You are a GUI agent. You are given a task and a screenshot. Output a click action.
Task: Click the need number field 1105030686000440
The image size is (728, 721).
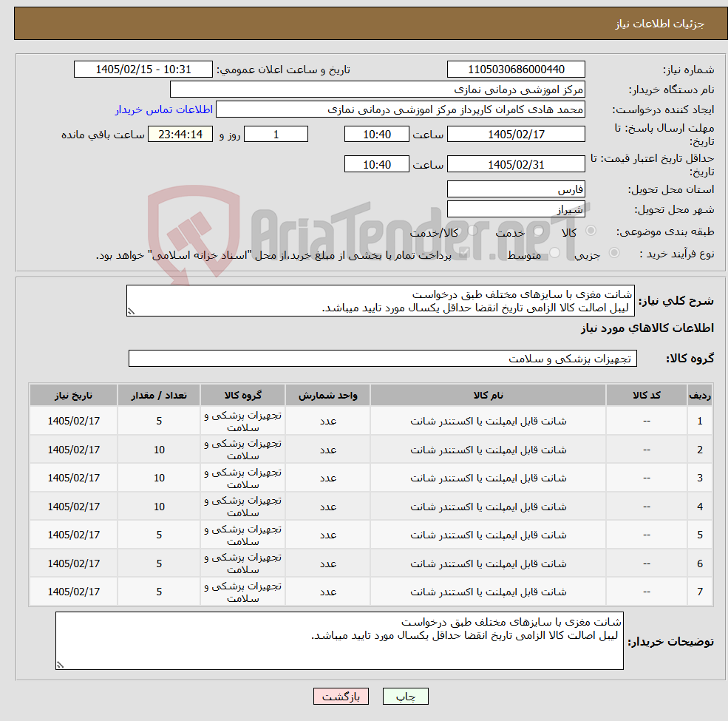click(516, 70)
